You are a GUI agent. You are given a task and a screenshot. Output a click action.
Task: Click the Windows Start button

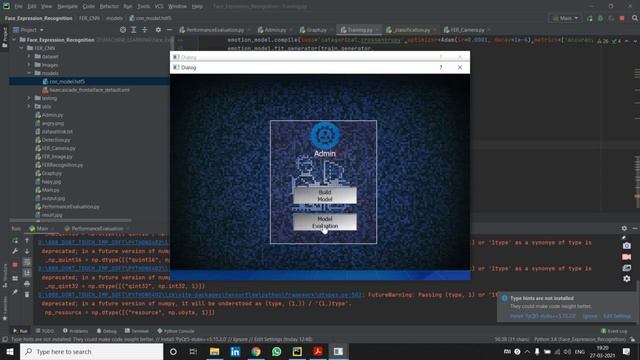pyautogui.click(x=10, y=351)
